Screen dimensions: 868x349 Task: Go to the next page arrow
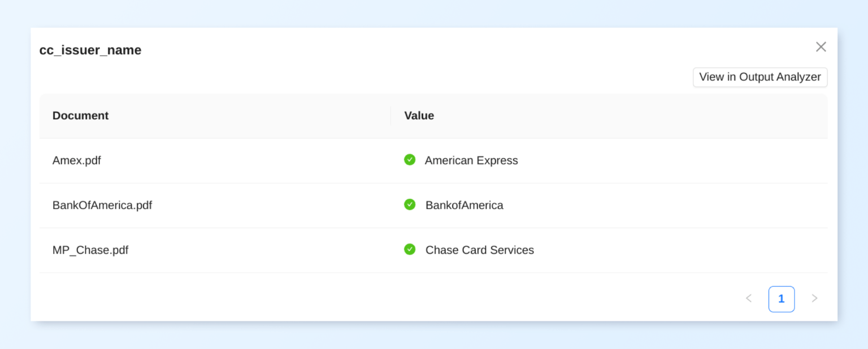[x=814, y=298]
